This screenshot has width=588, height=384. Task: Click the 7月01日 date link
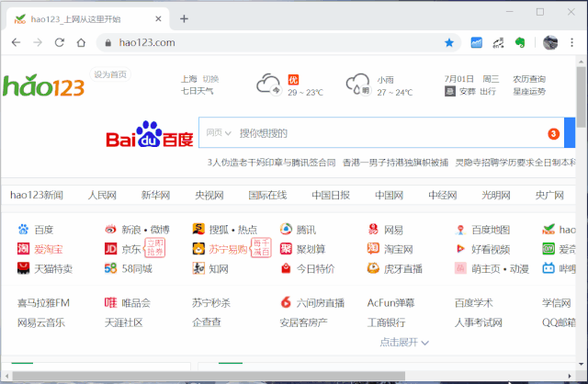[459, 79]
